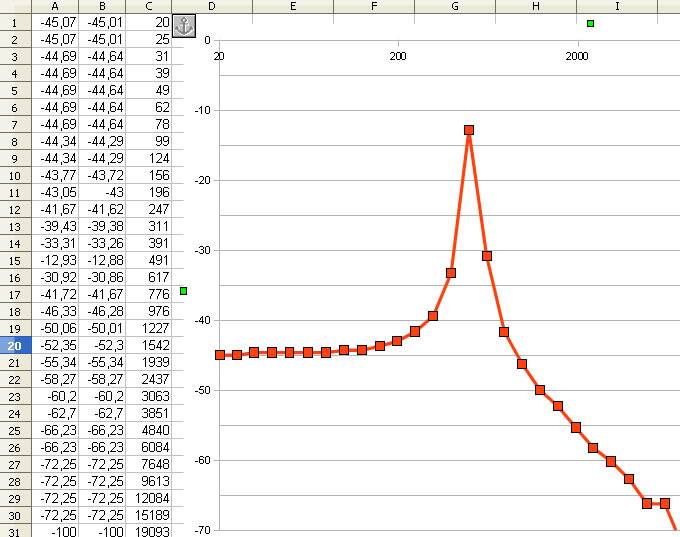Click the 2000 label on the x-axis
Viewport: 680px width, 537px height.
click(x=577, y=56)
